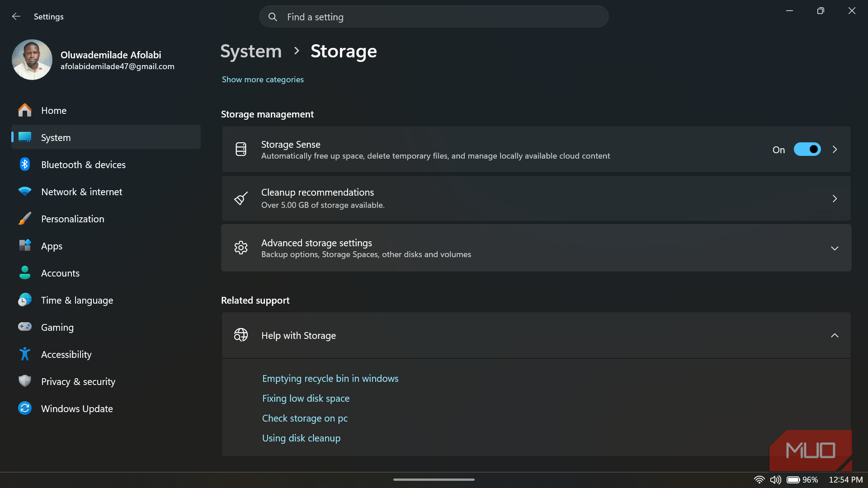This screenshot has height=488, width=868.
Task: Click the Accounts person icon
Action: click(25, 272)
